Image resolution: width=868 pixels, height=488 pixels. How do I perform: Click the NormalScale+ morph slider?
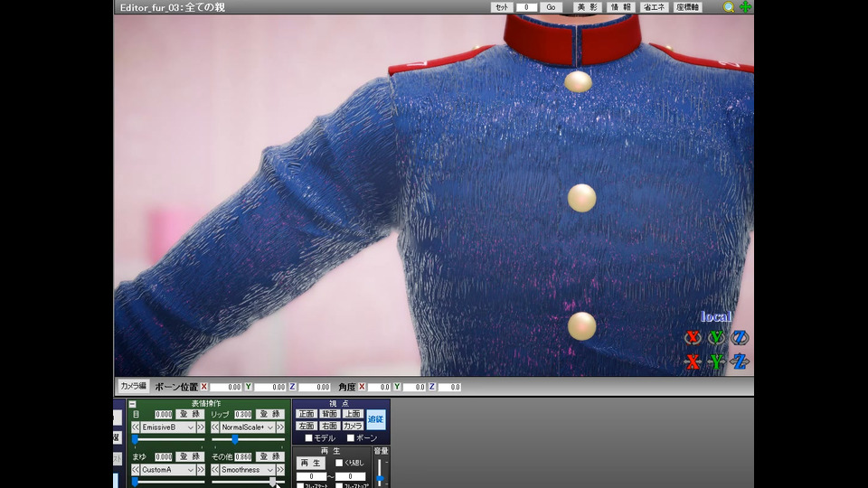248,440
